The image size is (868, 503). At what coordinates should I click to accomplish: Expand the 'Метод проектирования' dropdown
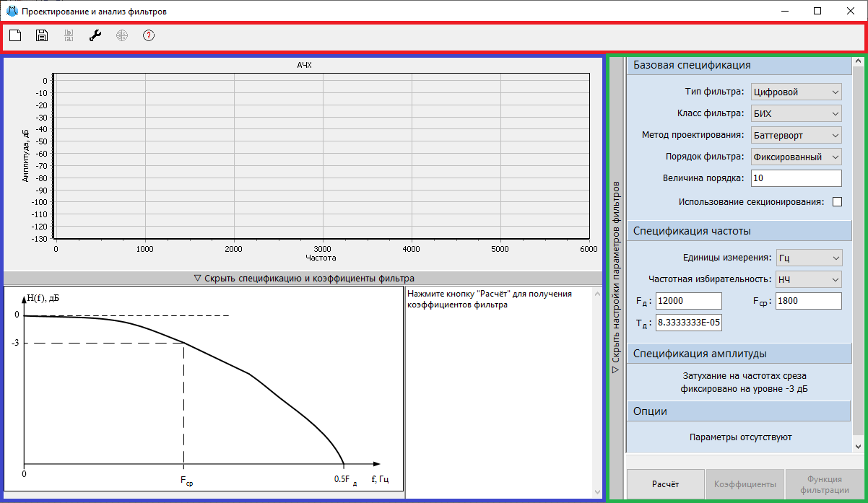point(796,135)
